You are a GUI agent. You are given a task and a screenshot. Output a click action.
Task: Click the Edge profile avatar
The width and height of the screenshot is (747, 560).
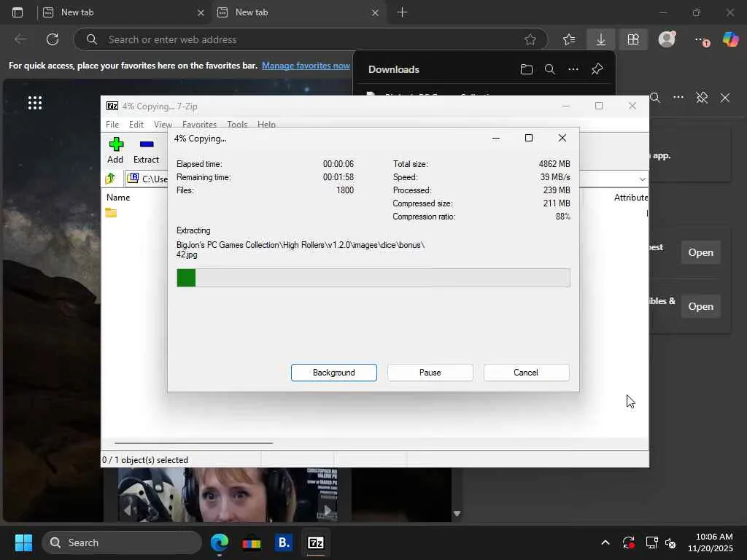(667, 39)
